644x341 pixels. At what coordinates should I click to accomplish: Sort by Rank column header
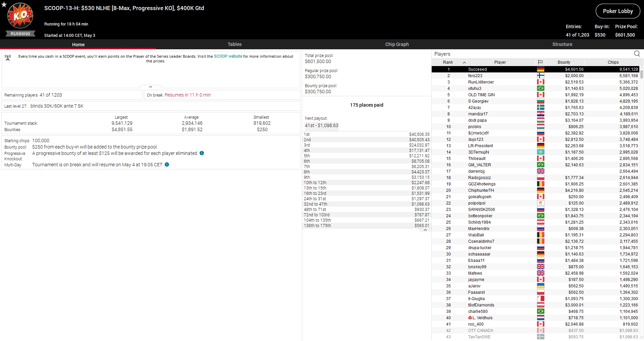click(448, 62)
